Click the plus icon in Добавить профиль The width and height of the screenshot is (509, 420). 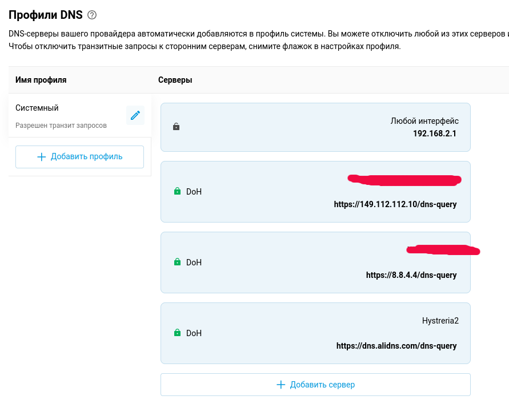[41, 157]
